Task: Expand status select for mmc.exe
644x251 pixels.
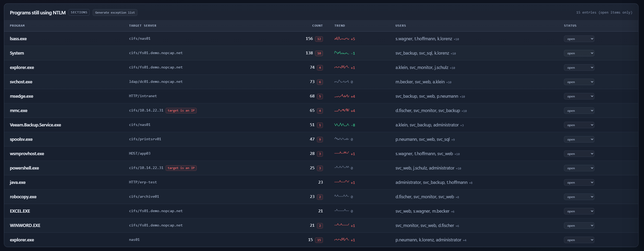Action: click(579, 111)
